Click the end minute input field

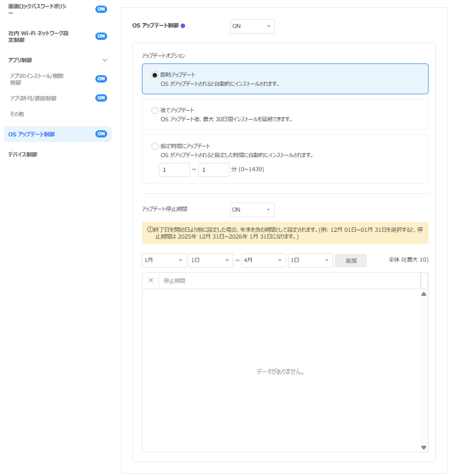[214, 170]
